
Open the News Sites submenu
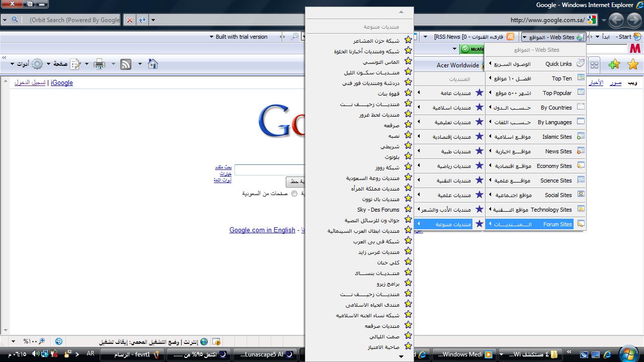click(536, 151)
